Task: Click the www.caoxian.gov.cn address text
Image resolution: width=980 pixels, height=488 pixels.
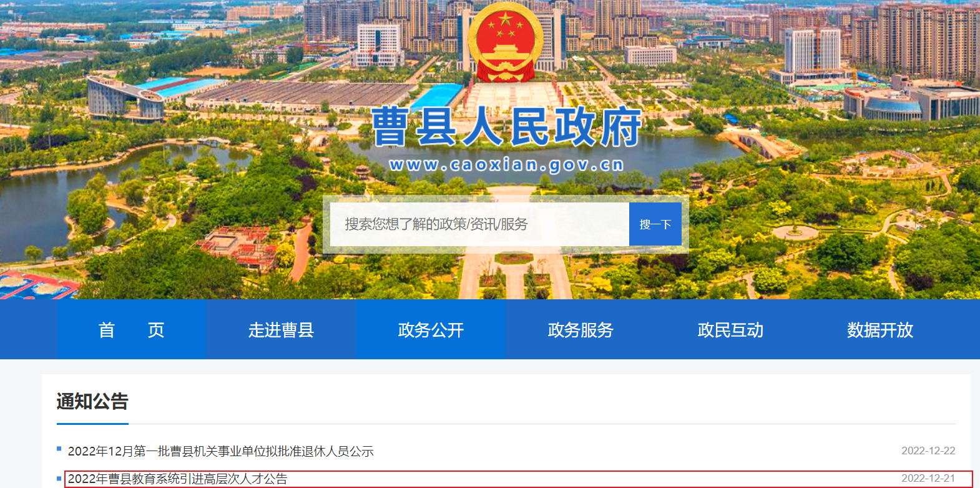Action: 506,165
